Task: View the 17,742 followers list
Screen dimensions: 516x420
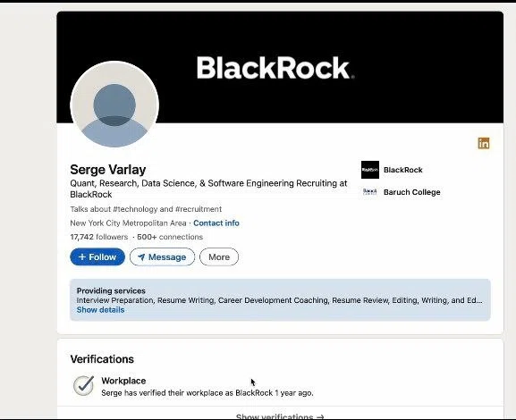Action: point(99,237)
